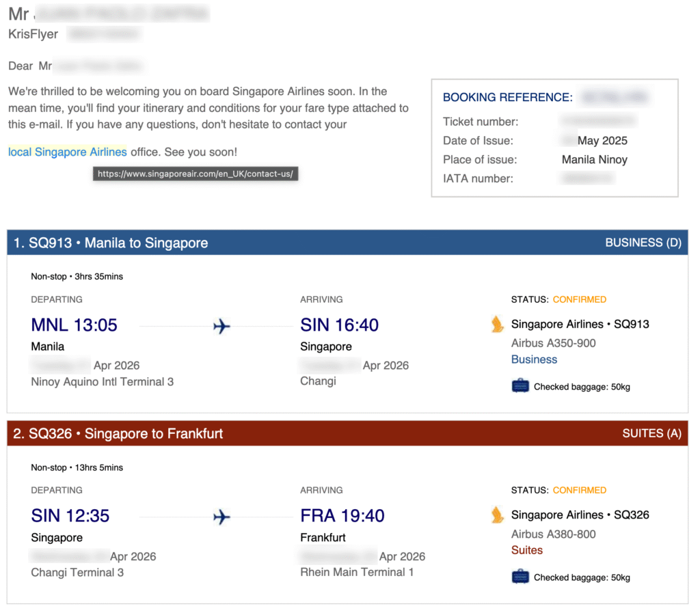Viewport: 700px width, 615px height.
Task: Click the MNL 13:05 departure time
Action: click(74, 325)
